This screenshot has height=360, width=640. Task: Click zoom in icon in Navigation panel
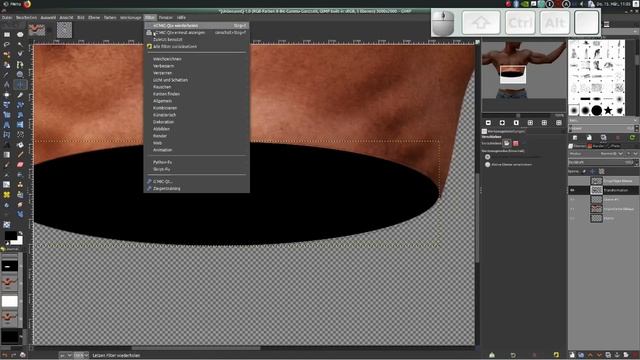(502, 123)
